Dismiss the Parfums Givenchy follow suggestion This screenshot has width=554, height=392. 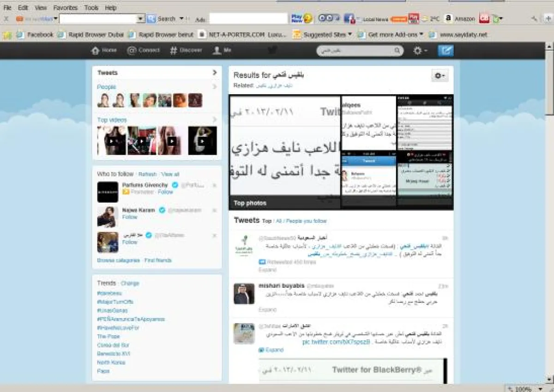pos(214,185)
